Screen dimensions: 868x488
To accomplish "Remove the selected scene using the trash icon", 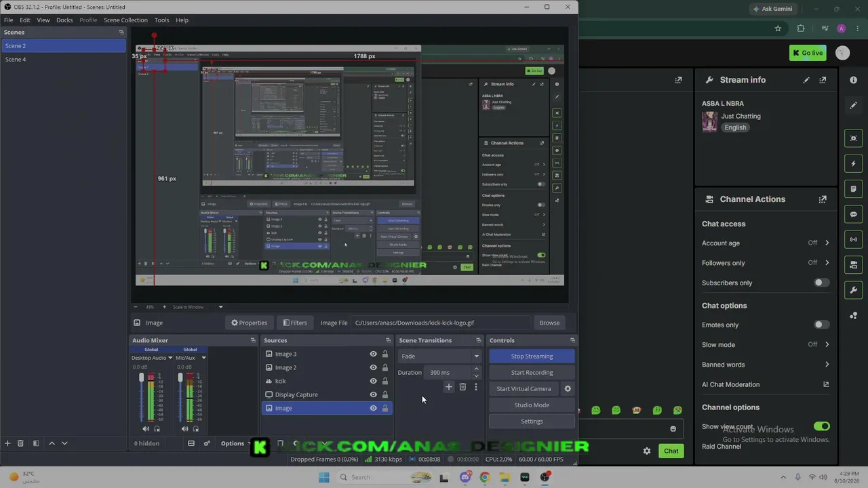I will click(x=20, y=443).
